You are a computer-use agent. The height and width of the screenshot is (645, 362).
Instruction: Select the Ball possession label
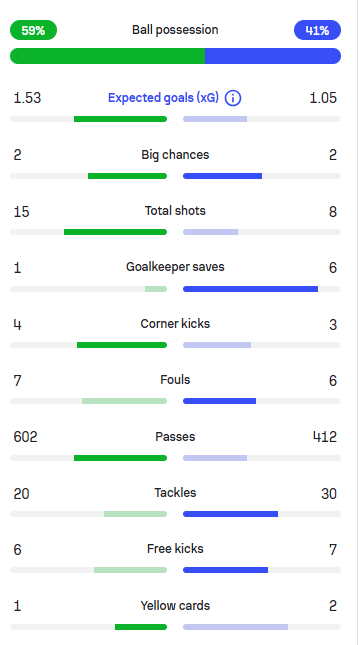(x=175, y=30)
